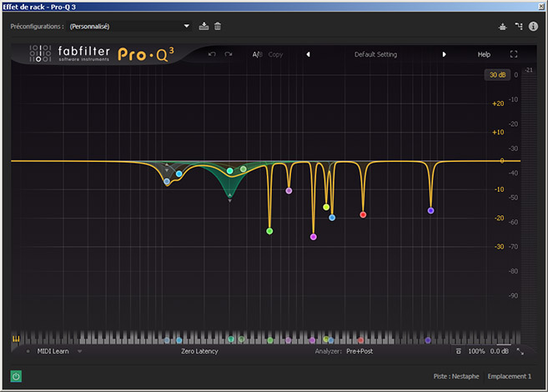Enter full screen mode
This screenshot has width=548, height=392.
[x=514, y=54]
